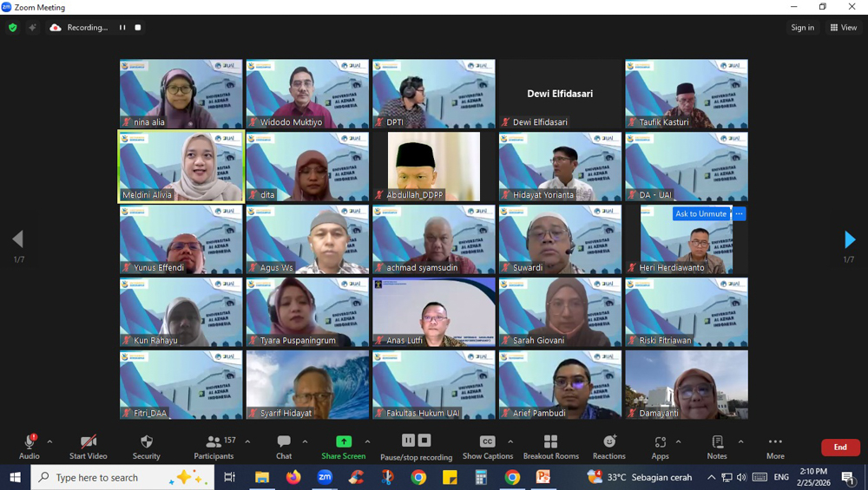Expand the Share Screen options arrow
The height and width of the screenshot is (490, 868).
367,441
